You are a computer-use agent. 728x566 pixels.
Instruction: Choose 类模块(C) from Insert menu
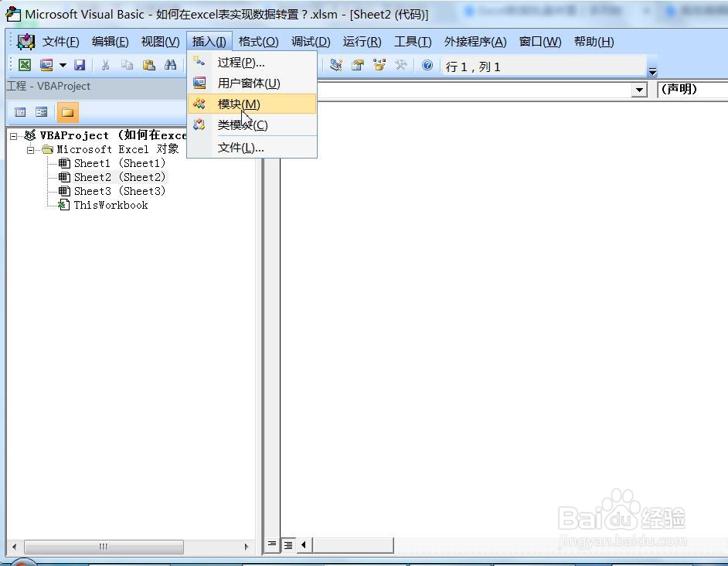[x=252, y=125]
